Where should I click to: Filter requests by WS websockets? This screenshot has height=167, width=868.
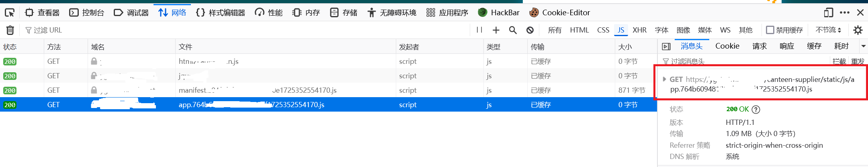point(725,30)
